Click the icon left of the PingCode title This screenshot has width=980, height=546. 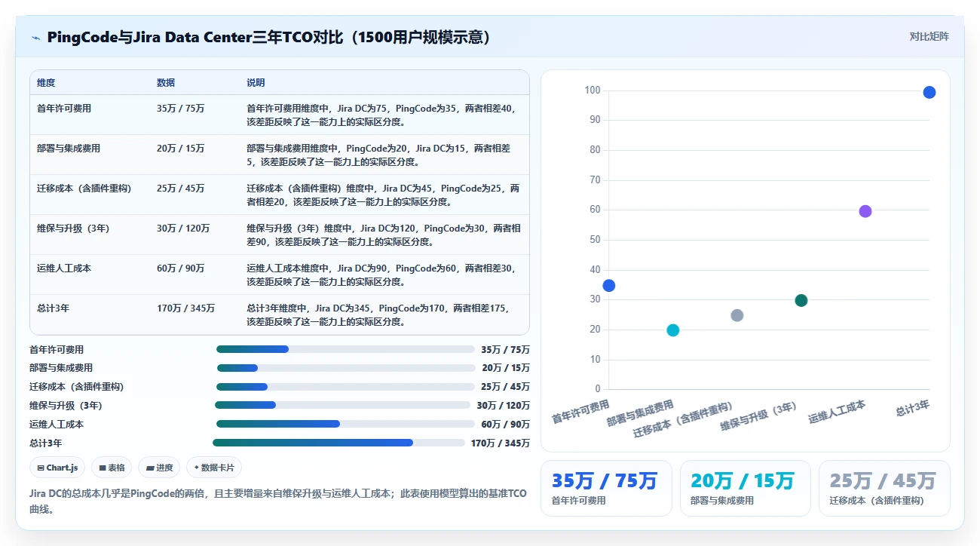coord(35,38)
